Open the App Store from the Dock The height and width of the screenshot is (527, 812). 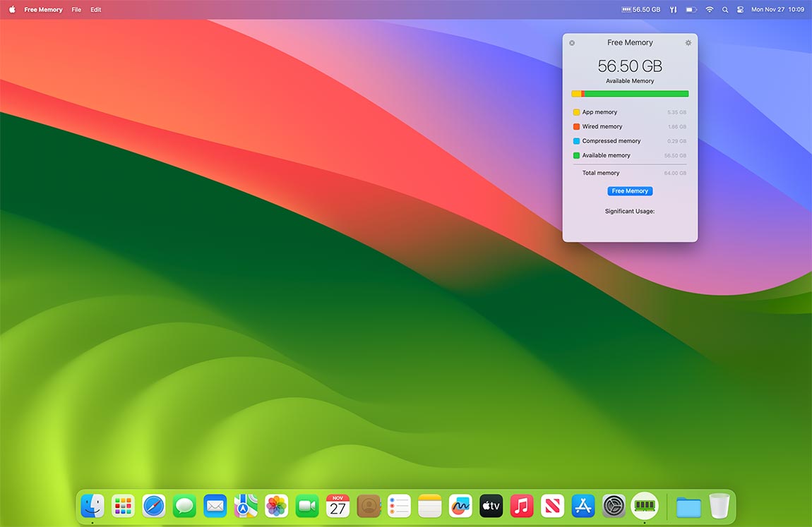point(583,505)
